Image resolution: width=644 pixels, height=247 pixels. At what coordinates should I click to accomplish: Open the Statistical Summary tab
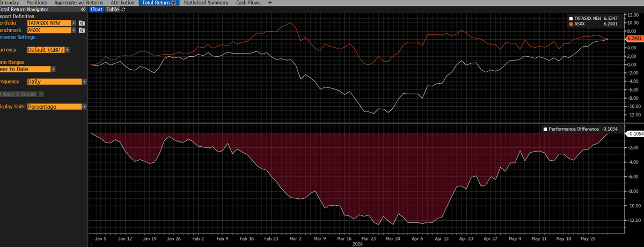[207, 3]
